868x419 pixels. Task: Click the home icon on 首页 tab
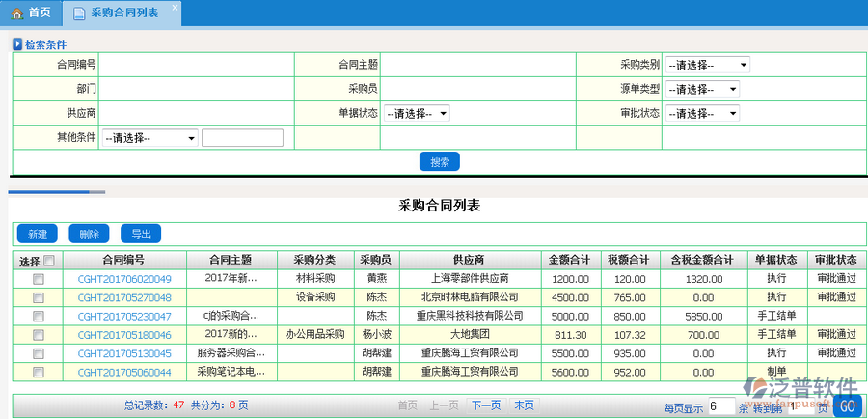[x=16, y=13]
